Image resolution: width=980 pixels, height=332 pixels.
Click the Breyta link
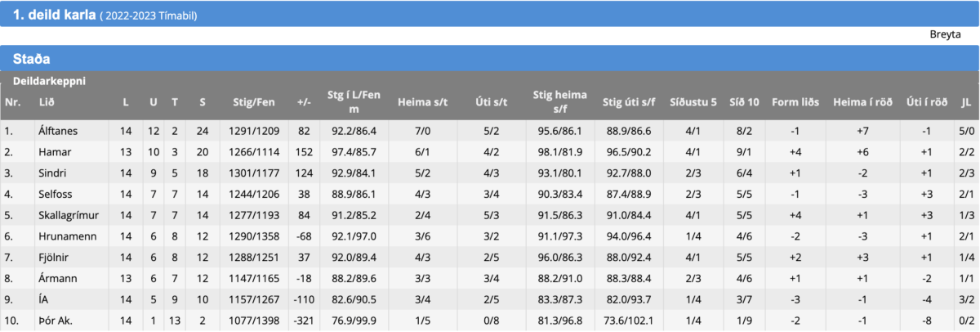[945, 35]
